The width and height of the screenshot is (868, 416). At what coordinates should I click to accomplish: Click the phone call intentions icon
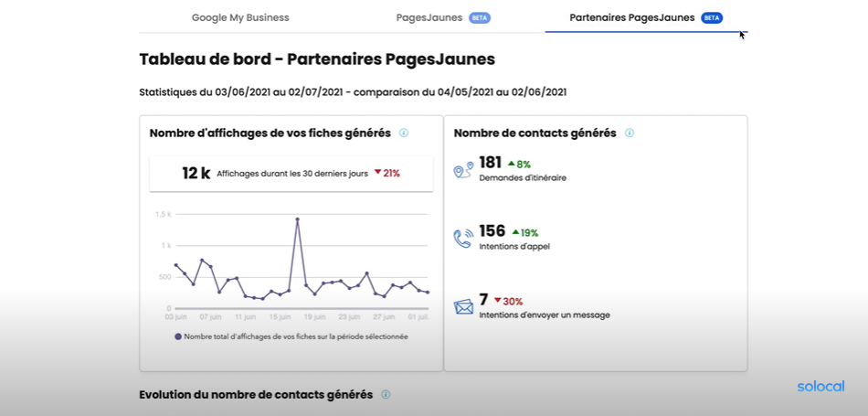tap(463, 239)
